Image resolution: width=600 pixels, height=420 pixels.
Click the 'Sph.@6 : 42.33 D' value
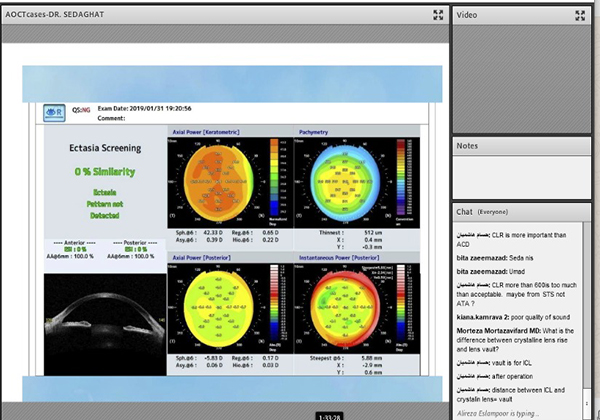(x=199, y=233)
